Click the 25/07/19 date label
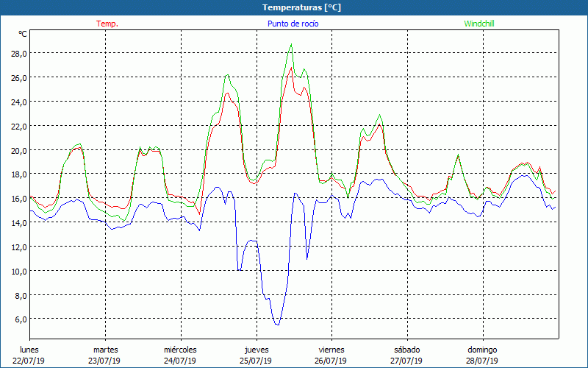 (256, 361)
